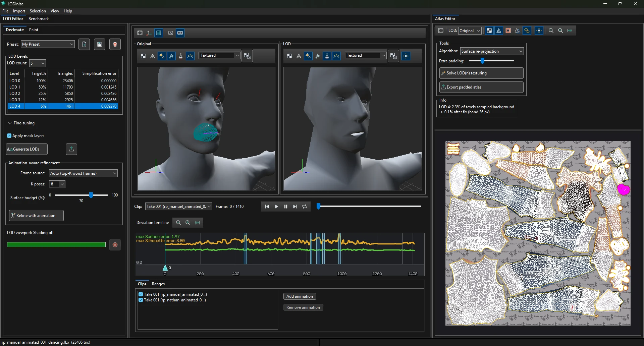Switch to the side-by-side dual view icon
Image resolution: width=644 pixels, height=346 pixels.
tap(180, 33)
